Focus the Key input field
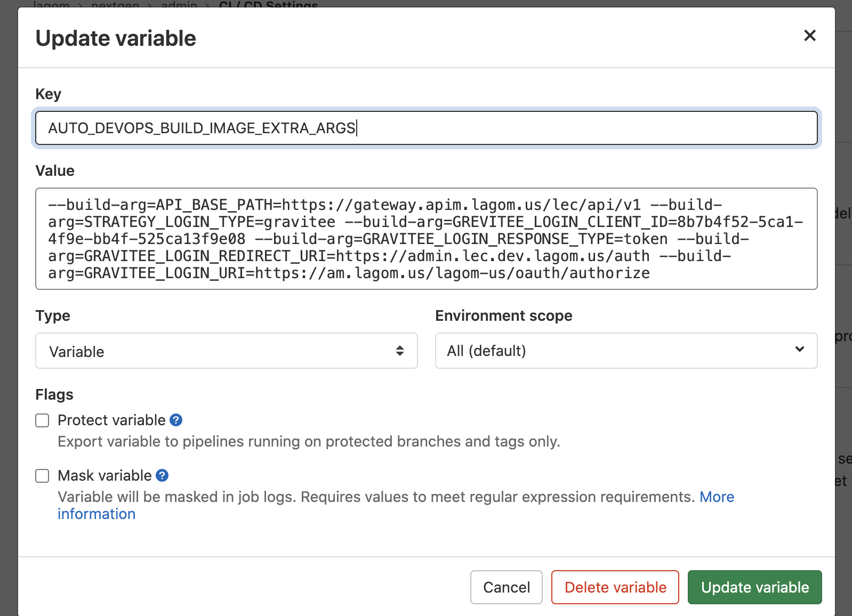The width and height of the screenshot is (852, 616). pyautogui.click(x=426, y=128)
